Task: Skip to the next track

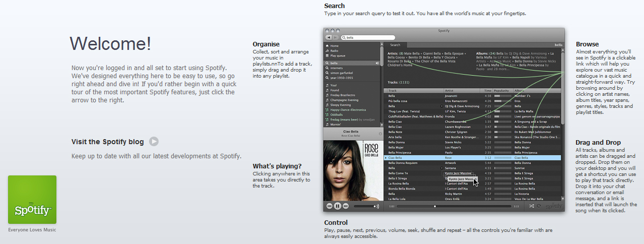Action: [346, 206]
